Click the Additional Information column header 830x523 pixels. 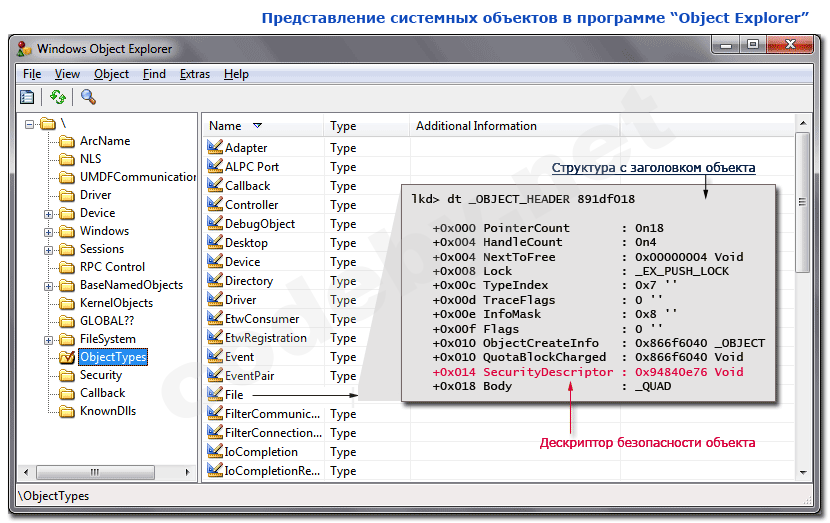tap(476, 126)
